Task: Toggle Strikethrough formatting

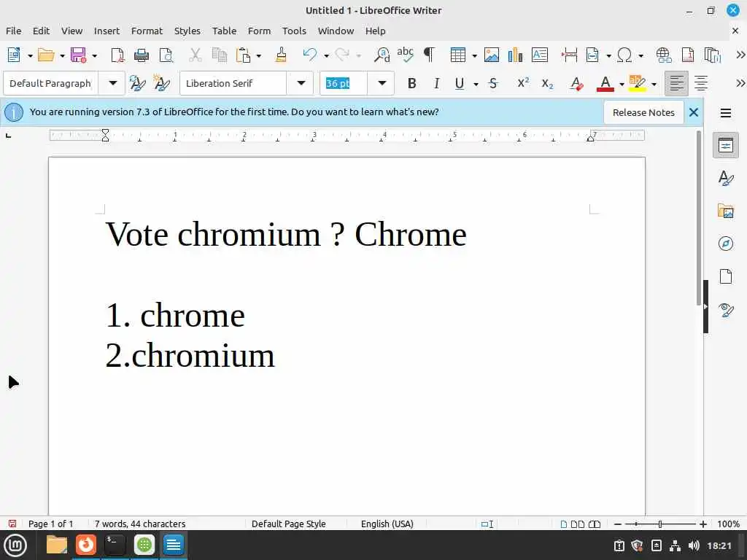Action: coord(494,84)
